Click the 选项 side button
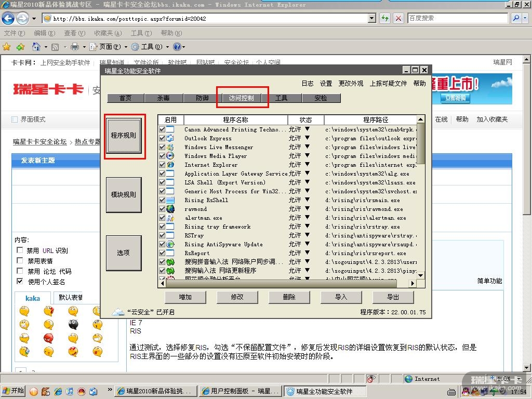The width and height of the screenshot is (532, 399). coord(124,253)
